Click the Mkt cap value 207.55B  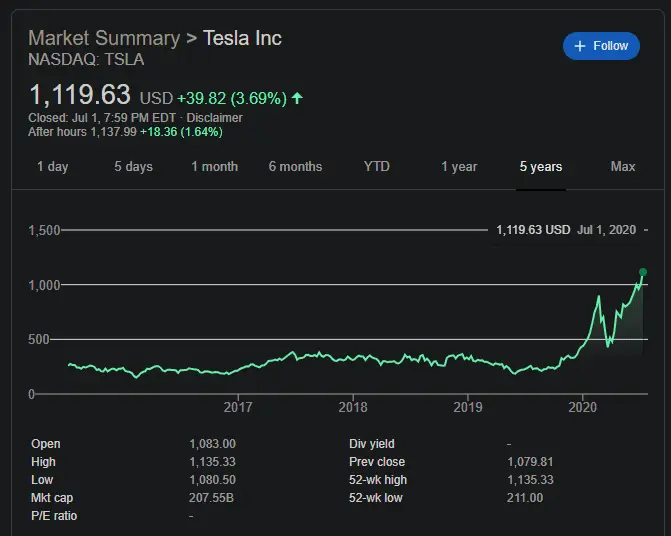pyautogui.click(x=209, y=498)
